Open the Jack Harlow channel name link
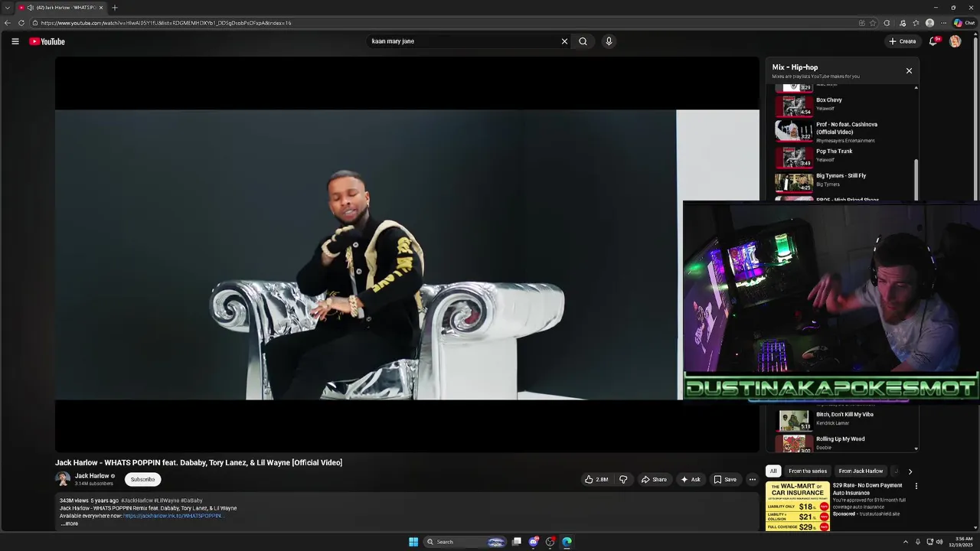 tap(92, 476)
